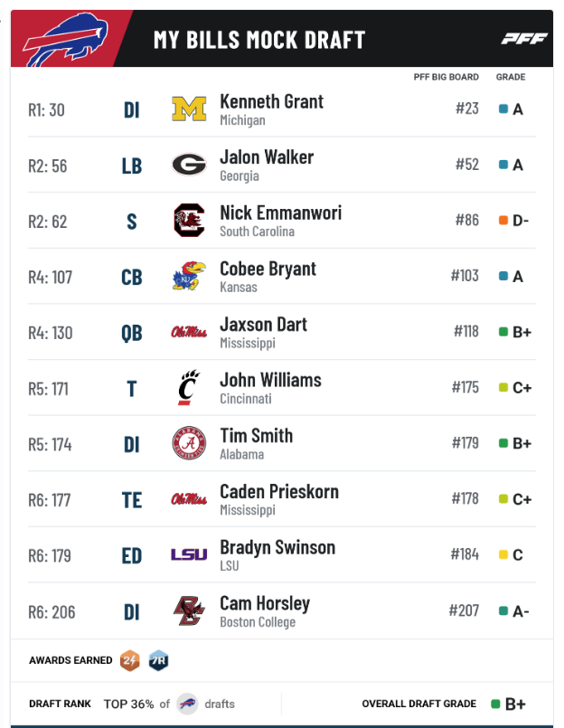Image resolution: width=564 pixels, height=728 pixels.
Task: Click the Buffalo Bills logo in header
Action: pos(65,40)
